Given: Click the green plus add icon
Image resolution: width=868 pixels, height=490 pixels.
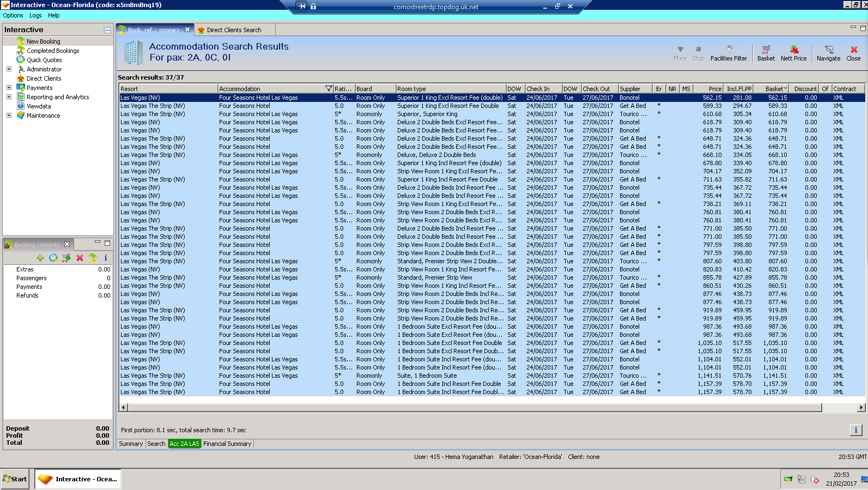Looking at the screenshot, I should pyautogui.click(x=40, y=258).
